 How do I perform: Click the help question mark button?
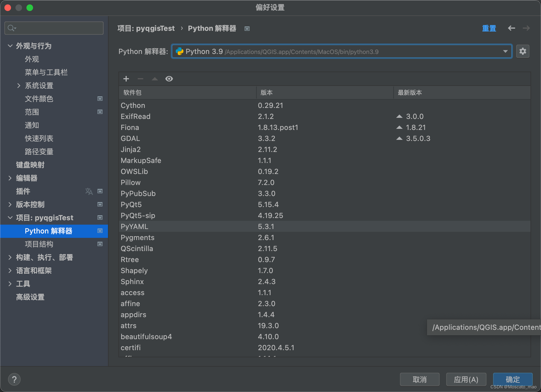(14, 379)
